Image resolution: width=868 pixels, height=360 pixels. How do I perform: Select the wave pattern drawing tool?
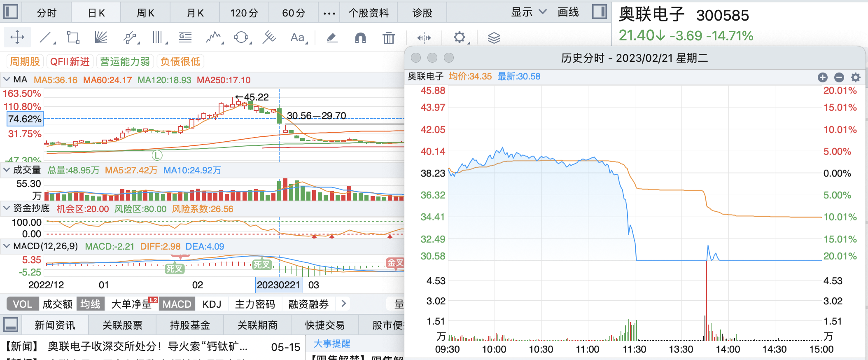[x=213, y=37]
